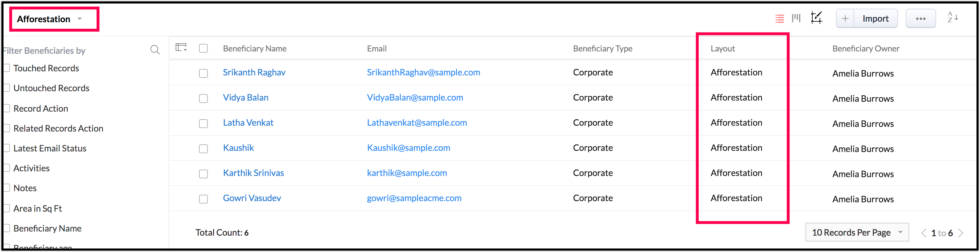The height and width of the screenshot is (252, 980).
Task: Click the plus icon to add beneficiary
Action: click(845, 19)
